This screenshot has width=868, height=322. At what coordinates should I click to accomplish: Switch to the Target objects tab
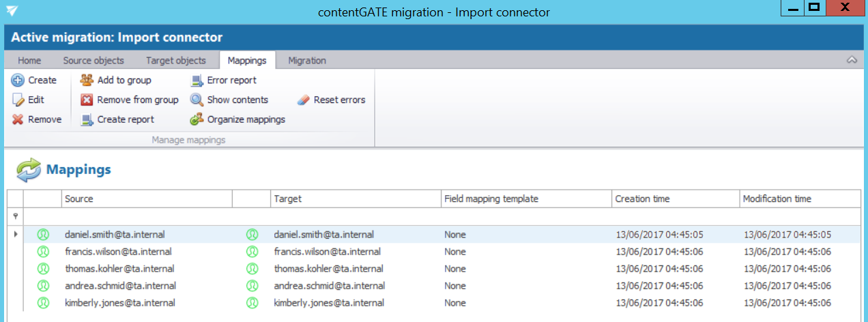[175, 61]
